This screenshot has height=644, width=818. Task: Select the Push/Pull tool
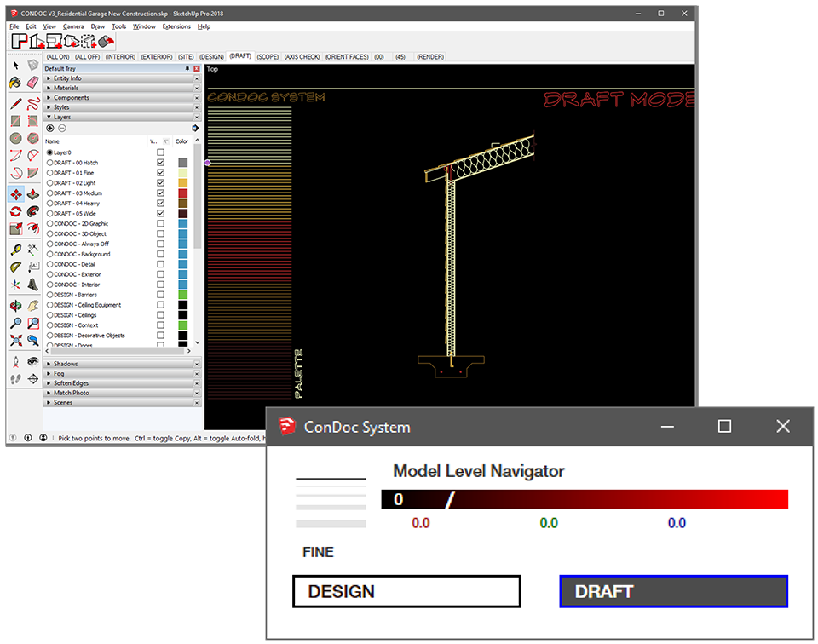(x=33, y=194)
